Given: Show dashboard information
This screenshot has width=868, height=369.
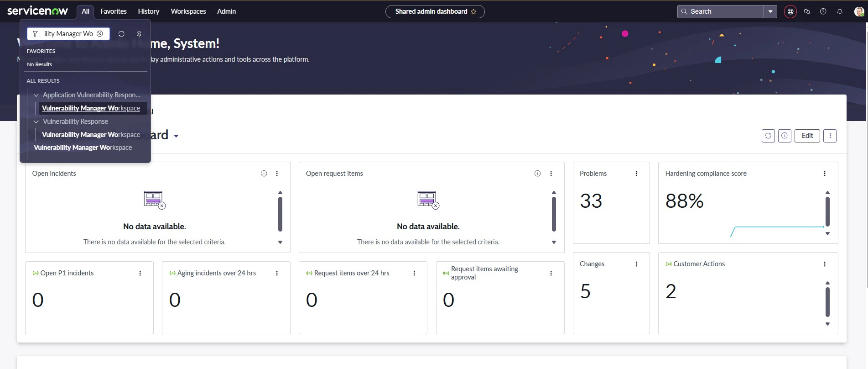Looking at the screenshot, I should pyautogui.click(x=785, y=136).
